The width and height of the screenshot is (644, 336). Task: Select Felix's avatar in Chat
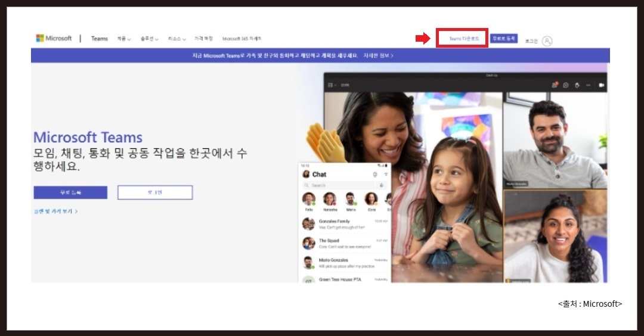coord(309,199)
